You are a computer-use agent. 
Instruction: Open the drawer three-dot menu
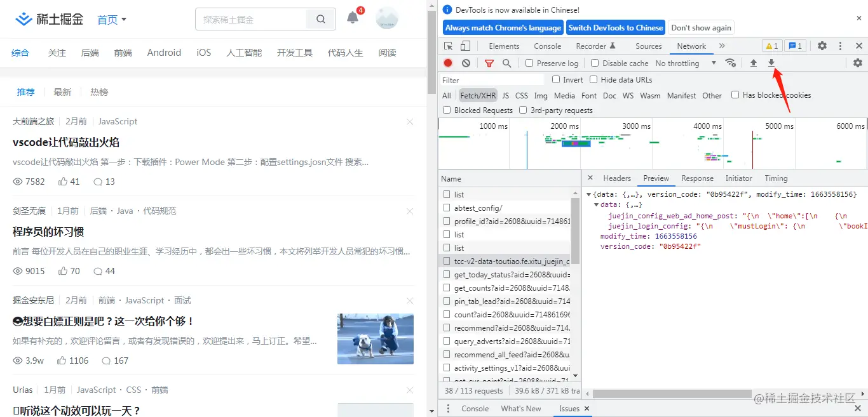point(448,408)
